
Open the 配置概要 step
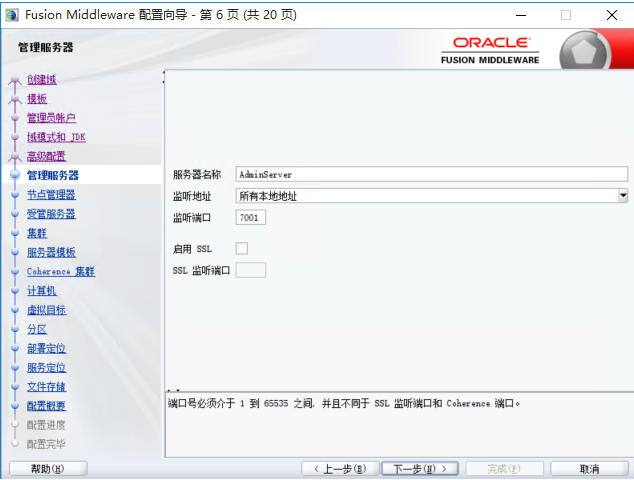coord(46,406)
